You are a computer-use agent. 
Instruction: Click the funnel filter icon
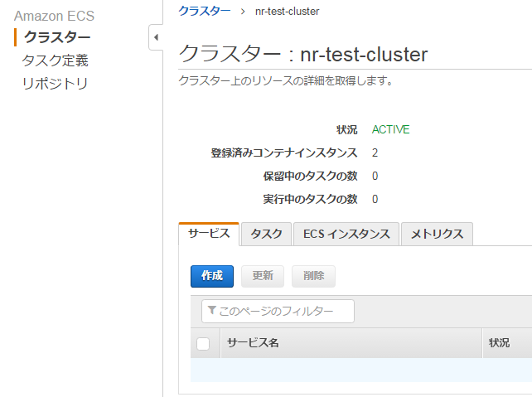pyautogui.click(x=211, y=310)
